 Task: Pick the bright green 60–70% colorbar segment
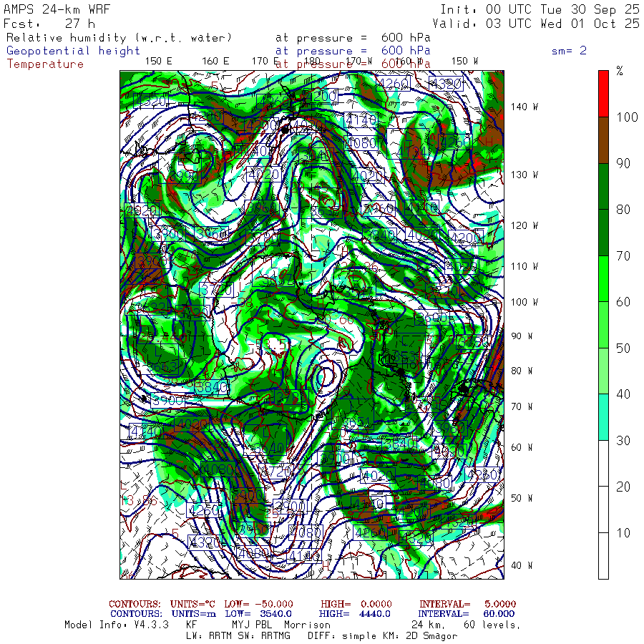(603, 278)
